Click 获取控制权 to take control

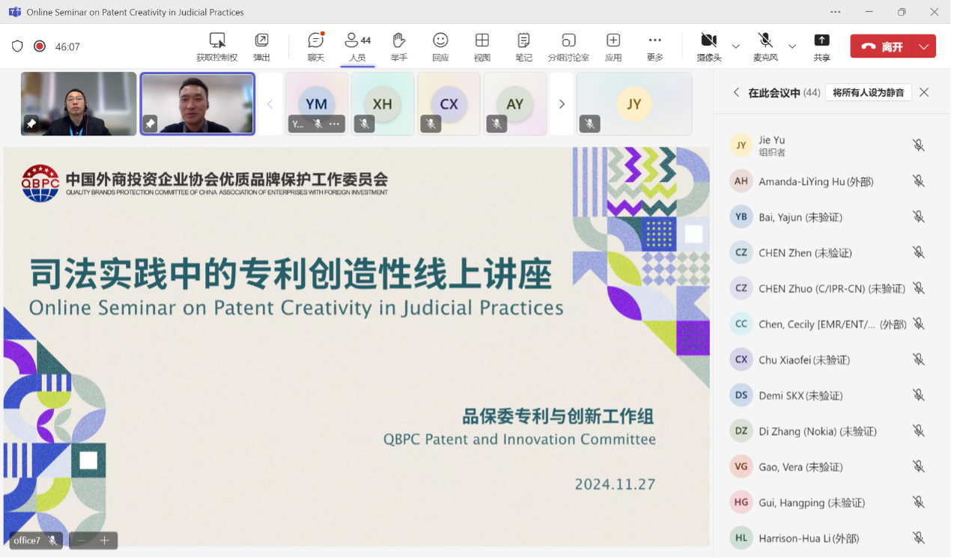(x=217, y=46)
